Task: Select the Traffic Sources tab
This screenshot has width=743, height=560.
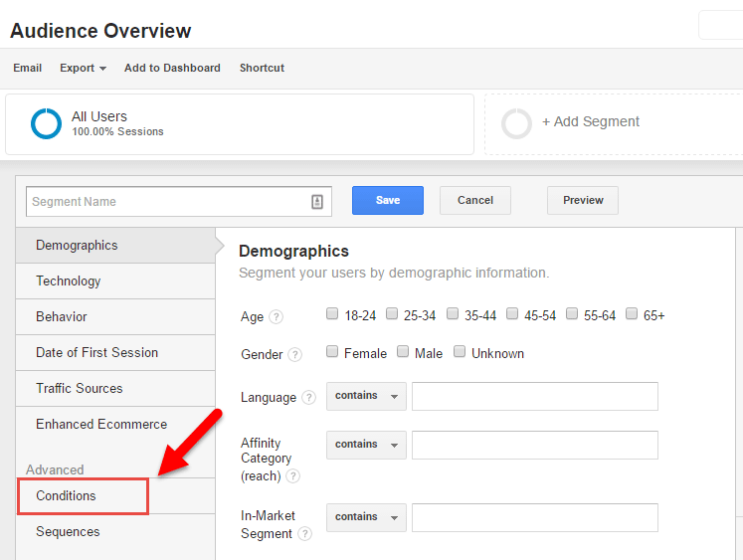Action: (115, 389)
